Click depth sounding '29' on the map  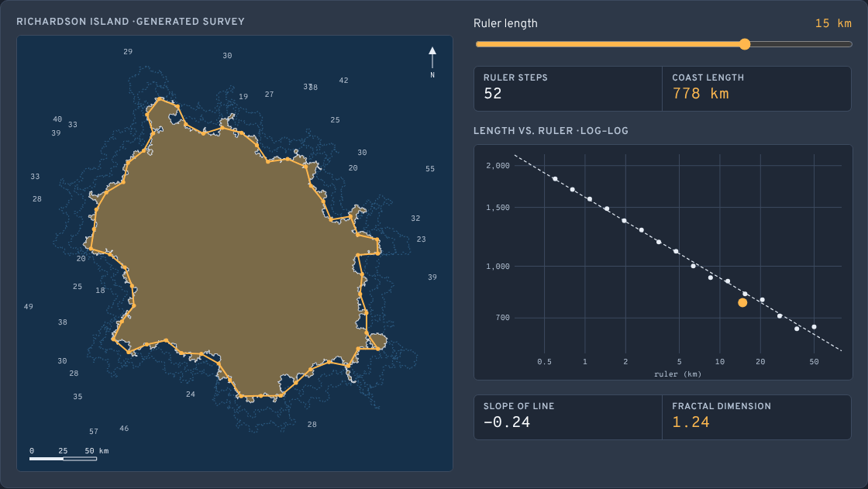click(x=128, y=51)
